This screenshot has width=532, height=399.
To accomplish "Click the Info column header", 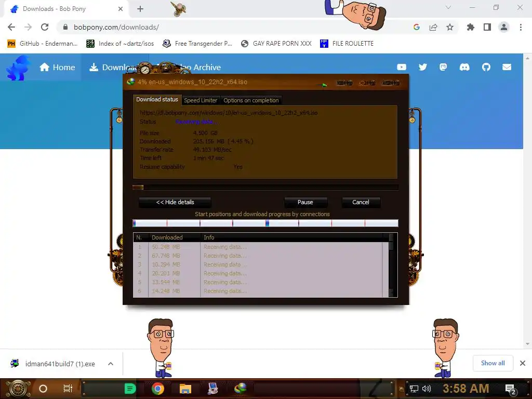I will point(292,237).
